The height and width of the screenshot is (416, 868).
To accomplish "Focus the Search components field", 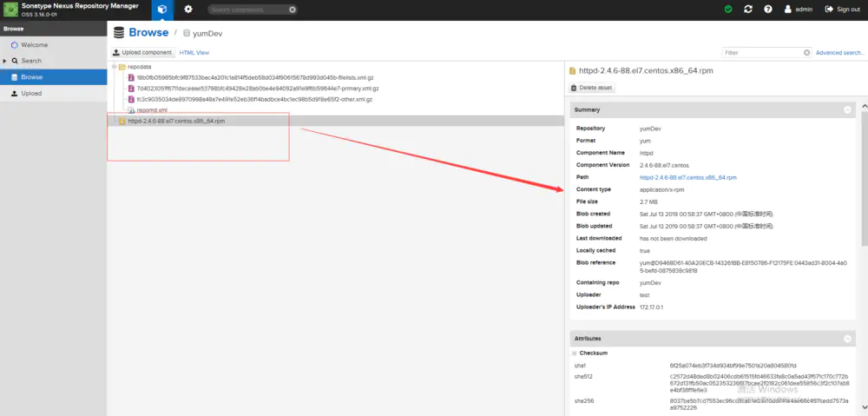I will 248,10.
